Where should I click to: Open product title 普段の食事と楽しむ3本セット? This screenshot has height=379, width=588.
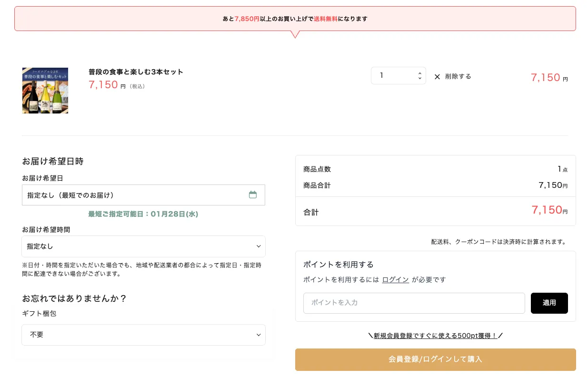tap(136, 72)
